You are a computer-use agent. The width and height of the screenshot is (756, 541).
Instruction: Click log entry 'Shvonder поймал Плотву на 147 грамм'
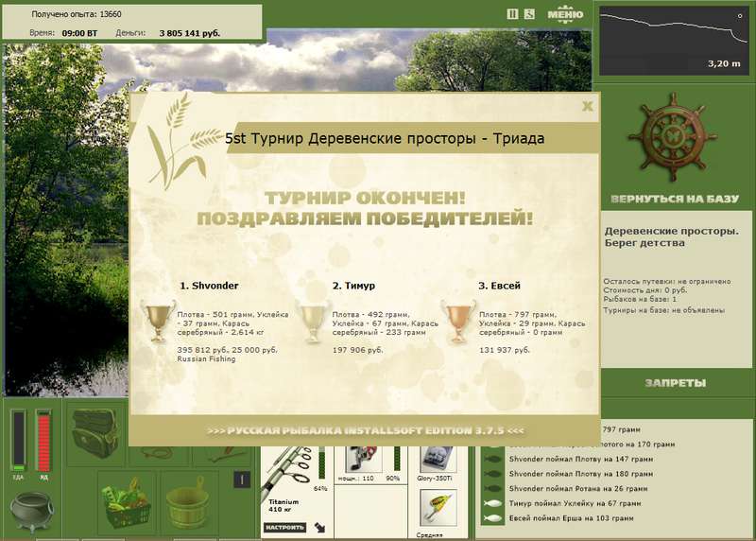(x=581, y=459)
